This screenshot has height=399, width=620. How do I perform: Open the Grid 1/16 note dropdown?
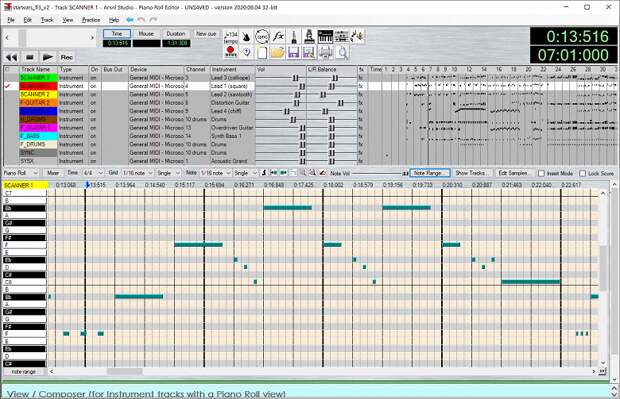137,173
